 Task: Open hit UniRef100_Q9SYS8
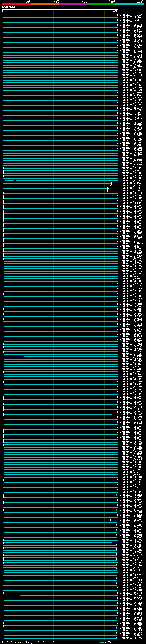131,25
